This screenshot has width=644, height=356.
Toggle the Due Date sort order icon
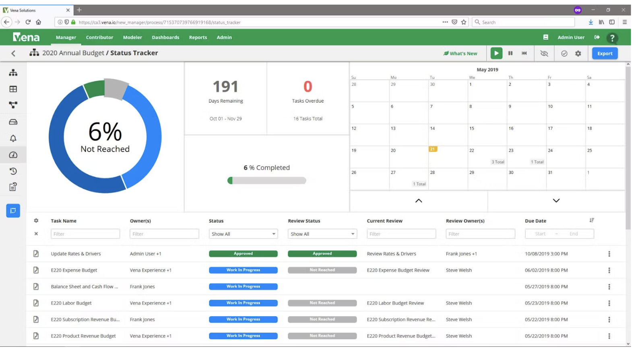coord(592,220)
